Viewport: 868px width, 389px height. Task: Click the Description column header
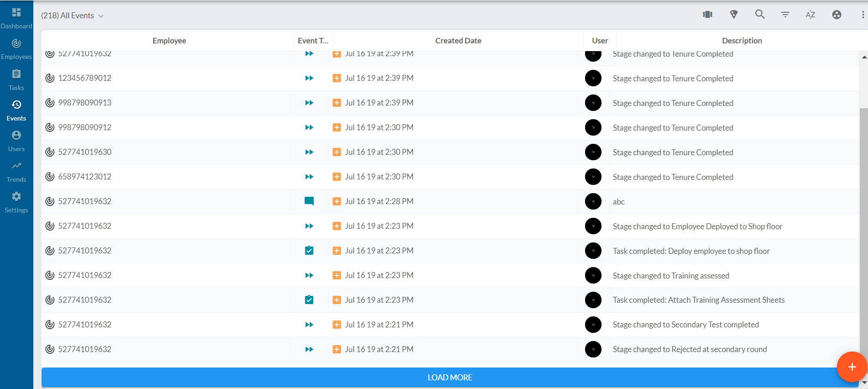coord(742,41)
